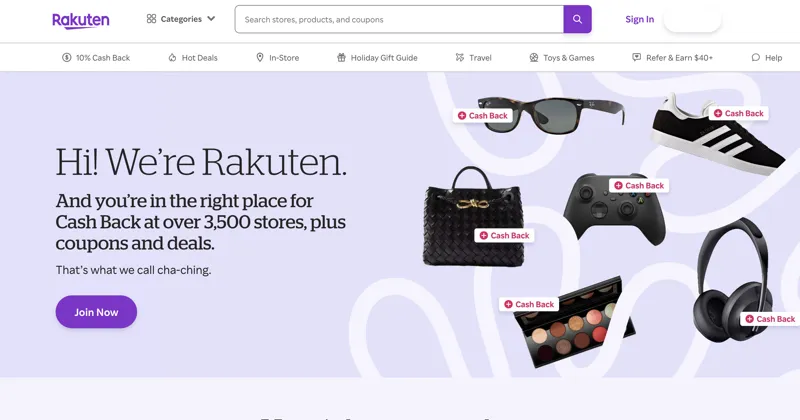The width and height of the screenshot is (800, 420).
Task: Click the Holiday Gift Guide gift icon
Action: [x=341, y=58]
